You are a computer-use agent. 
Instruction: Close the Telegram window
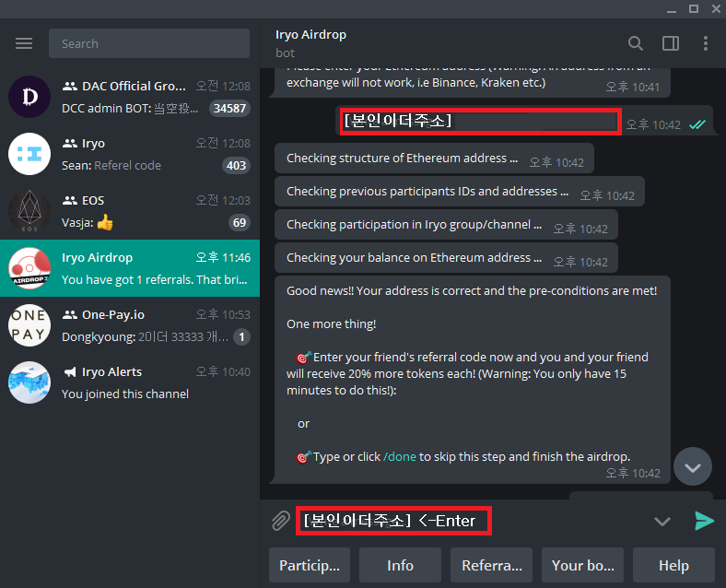point(716,9)
